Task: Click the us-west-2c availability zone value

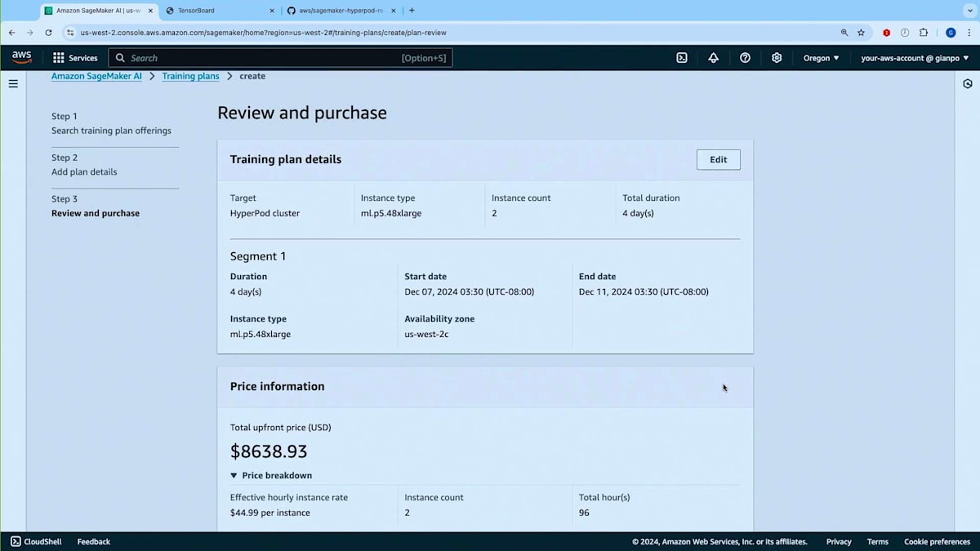Action: click(x=426, y=334)
